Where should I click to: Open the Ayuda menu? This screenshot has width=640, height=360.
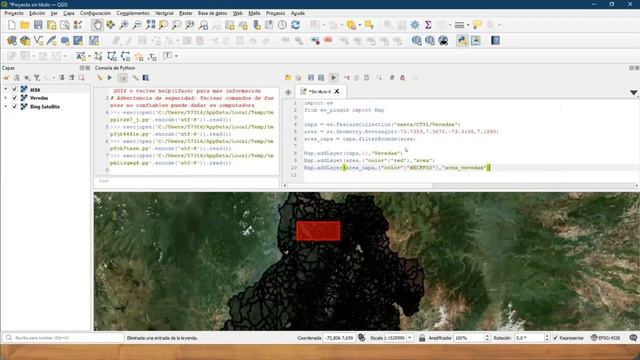[298, 13]
